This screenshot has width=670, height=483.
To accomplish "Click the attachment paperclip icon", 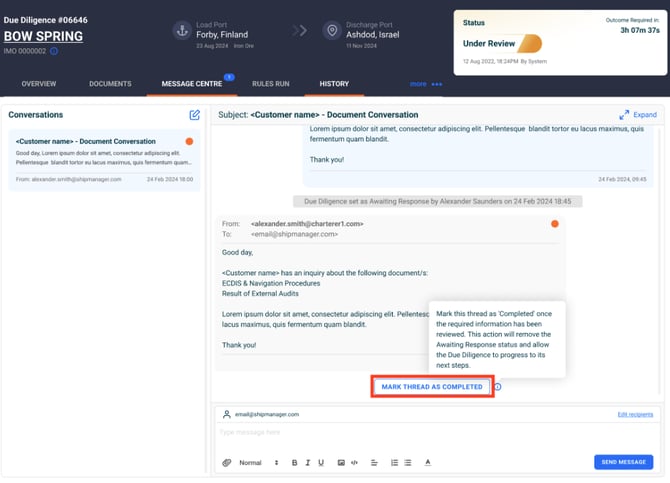I will (x=227, y=463).
